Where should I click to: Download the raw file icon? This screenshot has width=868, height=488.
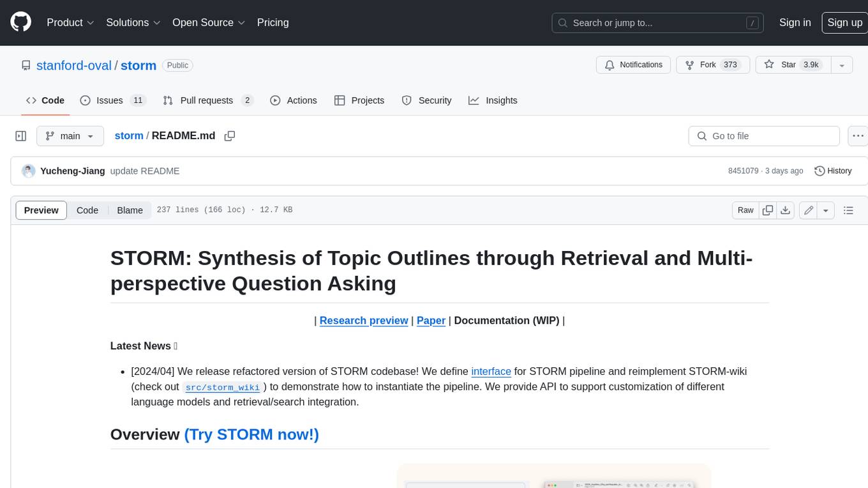point(786,210)
